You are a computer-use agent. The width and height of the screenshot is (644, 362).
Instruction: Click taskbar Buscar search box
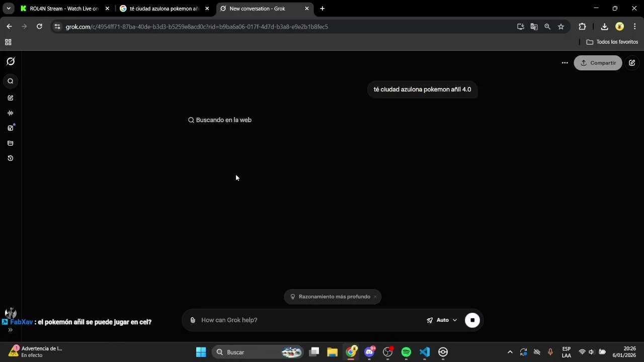tap(258, 352)
